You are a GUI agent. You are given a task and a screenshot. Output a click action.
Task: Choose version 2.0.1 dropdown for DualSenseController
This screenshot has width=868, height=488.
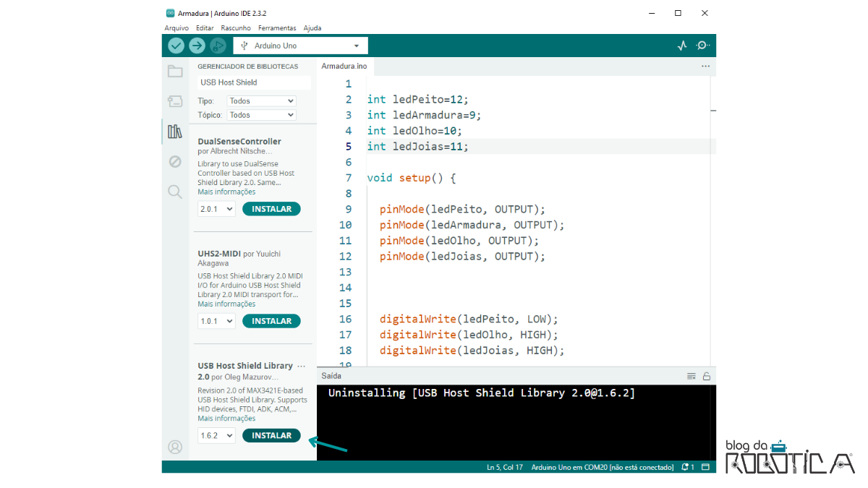pos(216,209)
